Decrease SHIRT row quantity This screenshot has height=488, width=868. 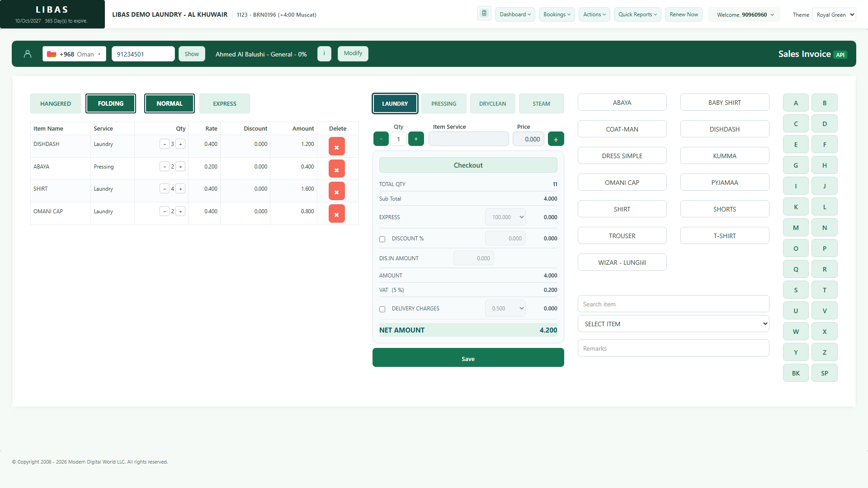165,189
